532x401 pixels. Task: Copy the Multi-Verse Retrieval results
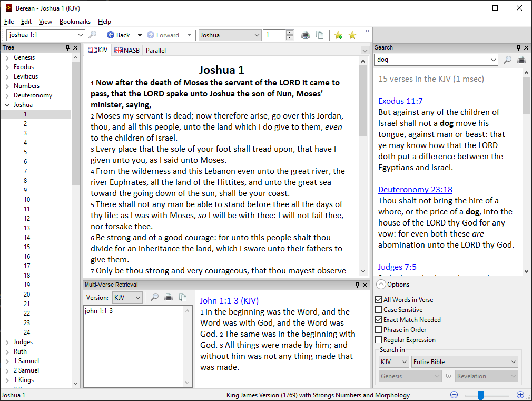(183, 297)
